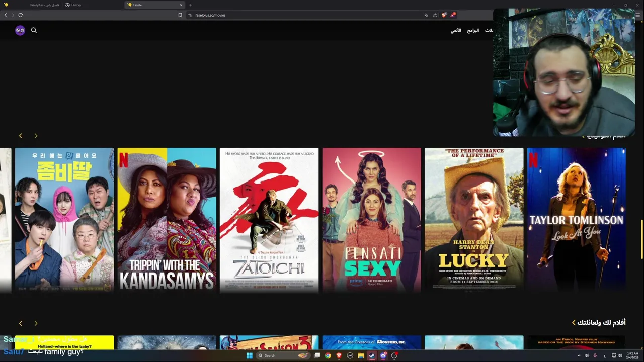Image resolution: width=644 pixels, height=362 pixels.
Task: Click the share icon in the address bar
Action: point(435,15)
